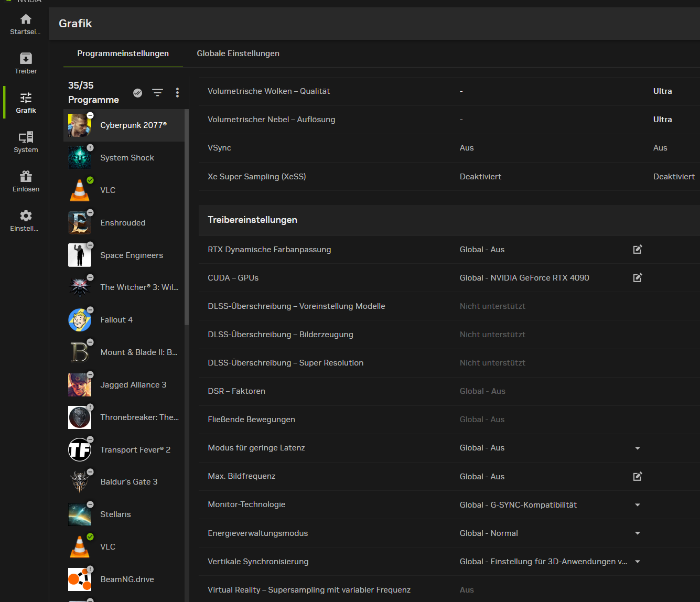Image resolution: width=700 pixels, height=602 pixels.
Task: Select Thronebreaker program entry
Action: 124,417
